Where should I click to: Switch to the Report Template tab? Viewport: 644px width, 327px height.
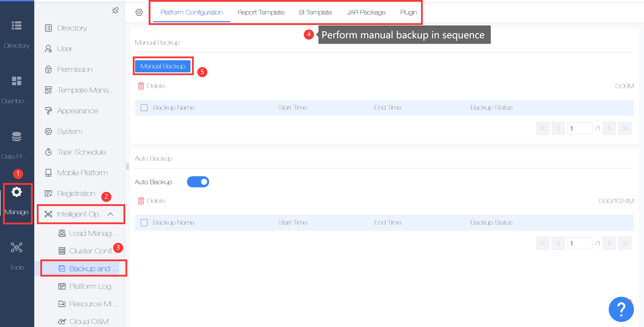[261, 12]
